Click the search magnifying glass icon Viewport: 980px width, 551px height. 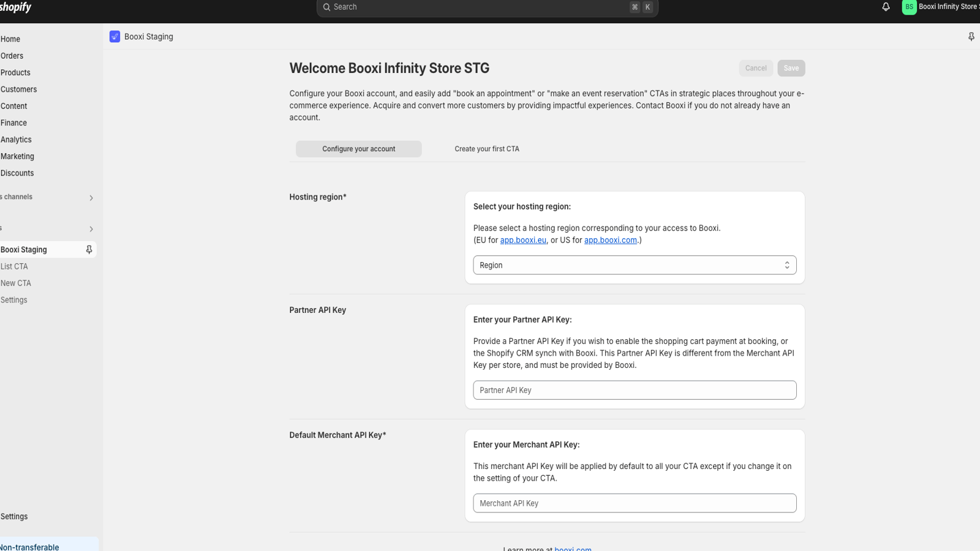point(326,7)
